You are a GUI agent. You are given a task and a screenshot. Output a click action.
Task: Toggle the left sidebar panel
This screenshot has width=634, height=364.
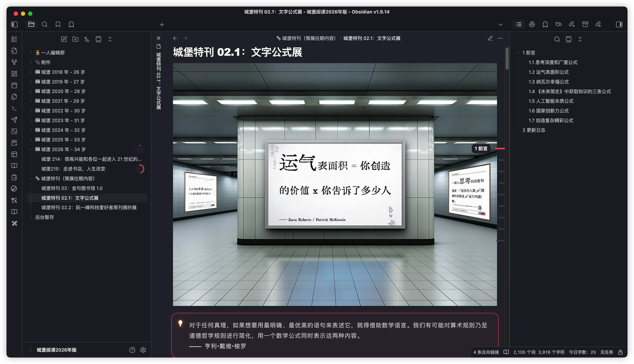(x=15, y=24)
